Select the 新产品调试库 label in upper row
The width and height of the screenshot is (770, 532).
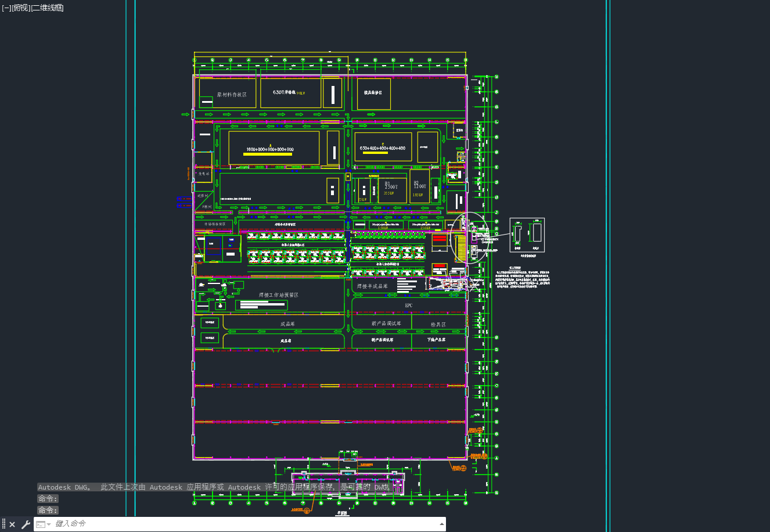(x=386, y=323)
